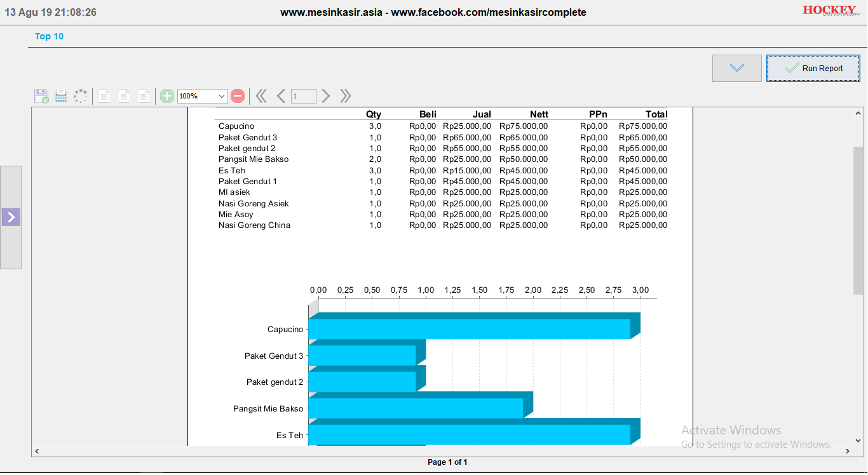Image resolution: width=868 pixels, height=475 pixels.
Task: Click Paket gendut 2 table row name
Action: [x=247, y=148]
